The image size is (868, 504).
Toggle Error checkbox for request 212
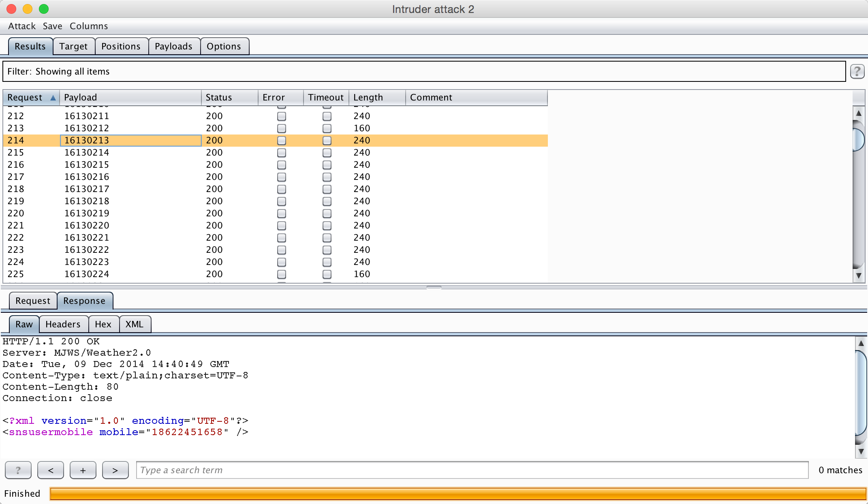click(x=282, y=116)
